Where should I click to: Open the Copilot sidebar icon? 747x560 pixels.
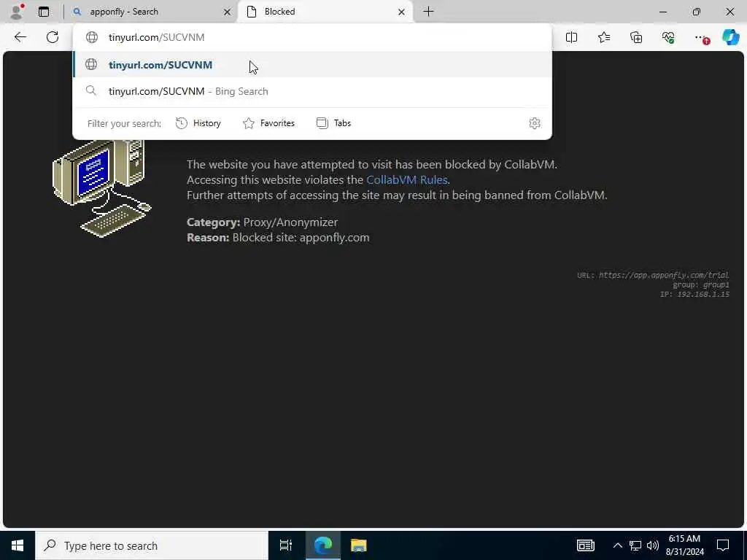tap(730, 37)
